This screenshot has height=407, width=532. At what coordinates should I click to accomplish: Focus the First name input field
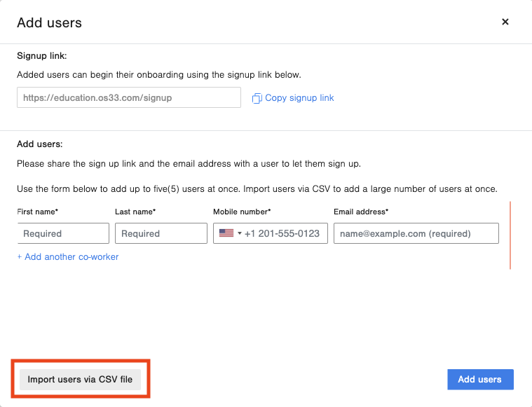[x=63, y=233]
